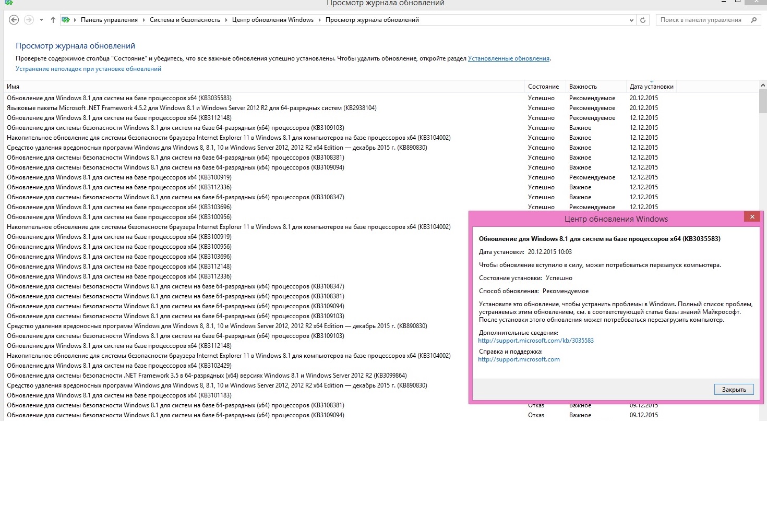Sort by the Важность column header

(596, 87)
